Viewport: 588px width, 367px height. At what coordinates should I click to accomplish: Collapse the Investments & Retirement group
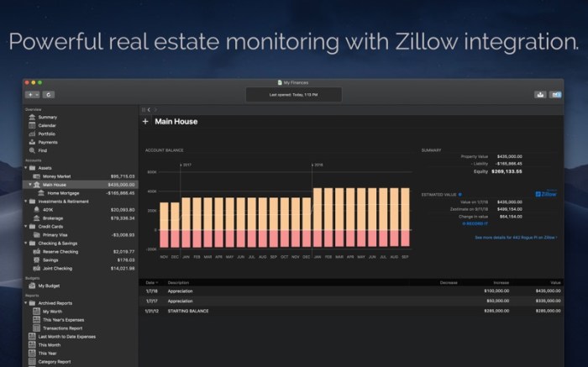pyautogui.click(x=26, y=202)
